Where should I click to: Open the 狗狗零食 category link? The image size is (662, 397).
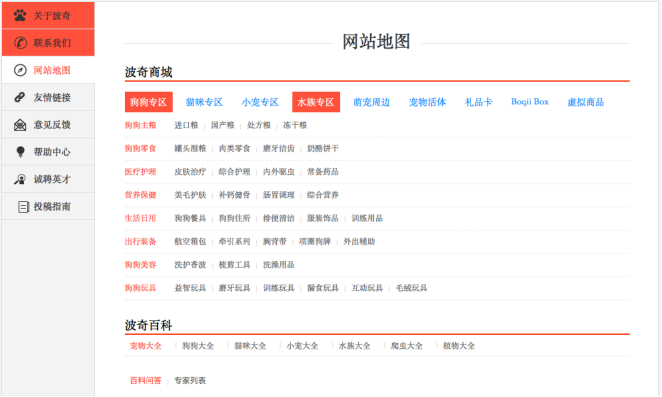point(141,148)
